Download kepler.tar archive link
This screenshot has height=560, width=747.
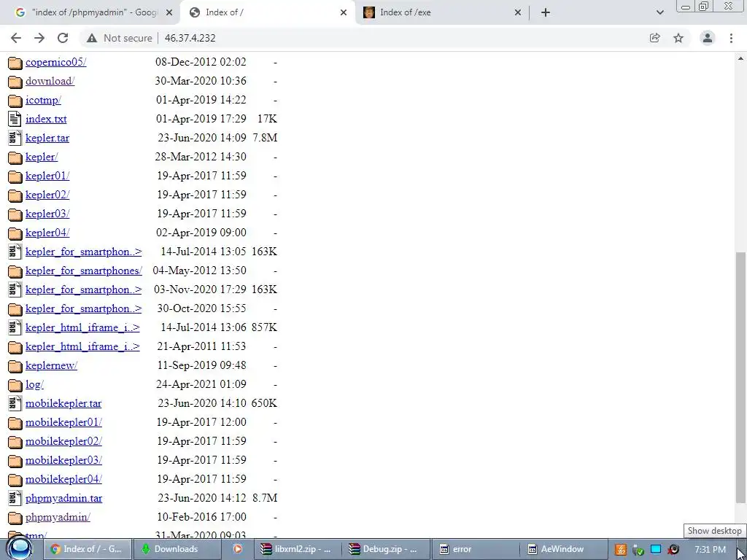47,138
